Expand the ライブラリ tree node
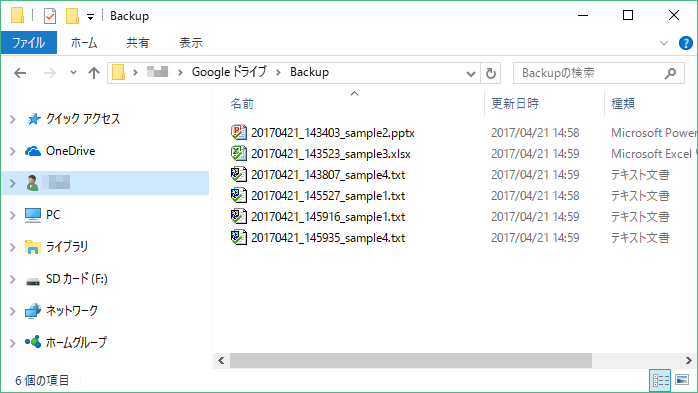The width and height of the screenshot is (698, 393). (x=13, y=247)
